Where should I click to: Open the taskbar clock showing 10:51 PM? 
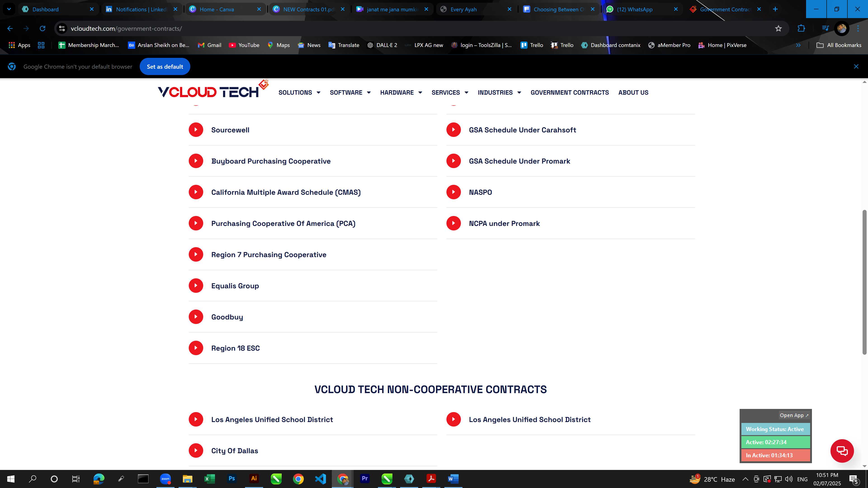pos(827,479)
